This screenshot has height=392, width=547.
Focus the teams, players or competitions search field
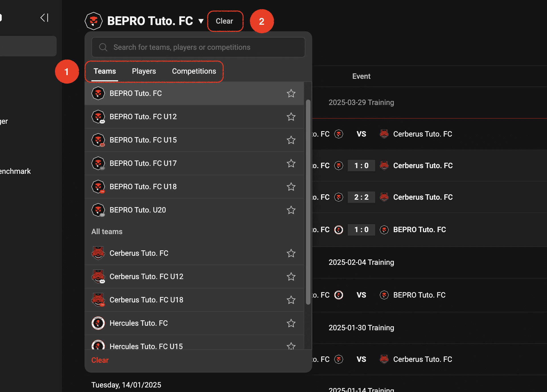[199, 47]
